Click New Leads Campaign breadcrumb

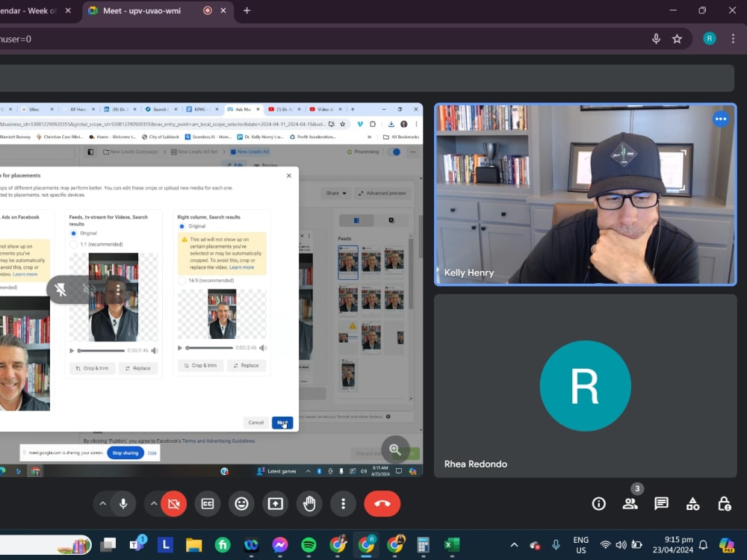click(x=131, y=152)
